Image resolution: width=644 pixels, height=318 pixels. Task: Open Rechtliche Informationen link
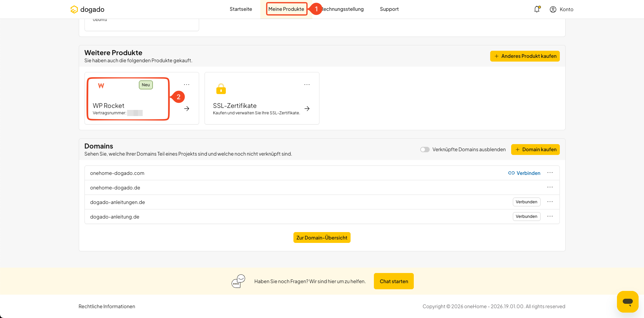click(107, 306)
